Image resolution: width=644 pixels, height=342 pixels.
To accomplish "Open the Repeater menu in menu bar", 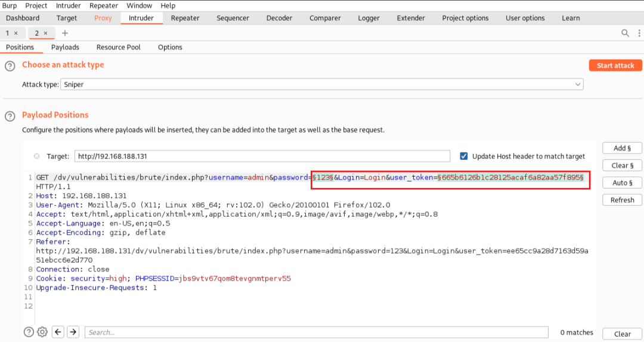I will [x=104, y=6].
